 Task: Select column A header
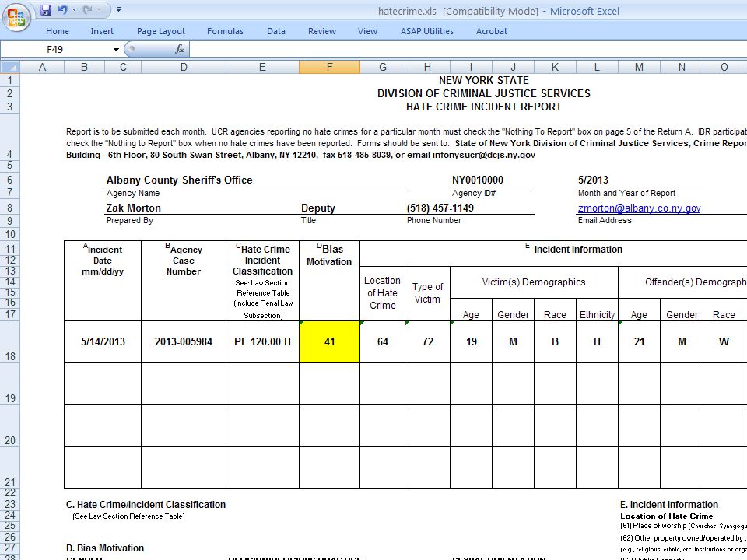click(x=42, y=67)
